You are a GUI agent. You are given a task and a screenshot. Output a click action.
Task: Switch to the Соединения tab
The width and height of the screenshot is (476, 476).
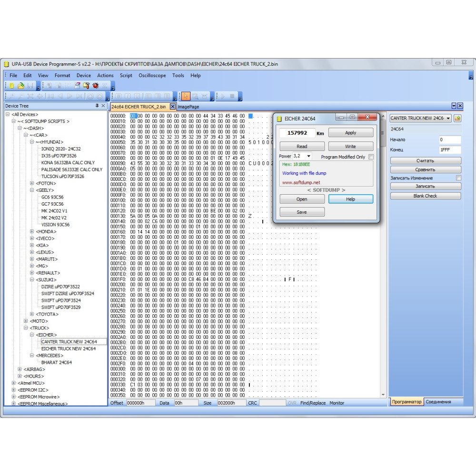[438, 402]
